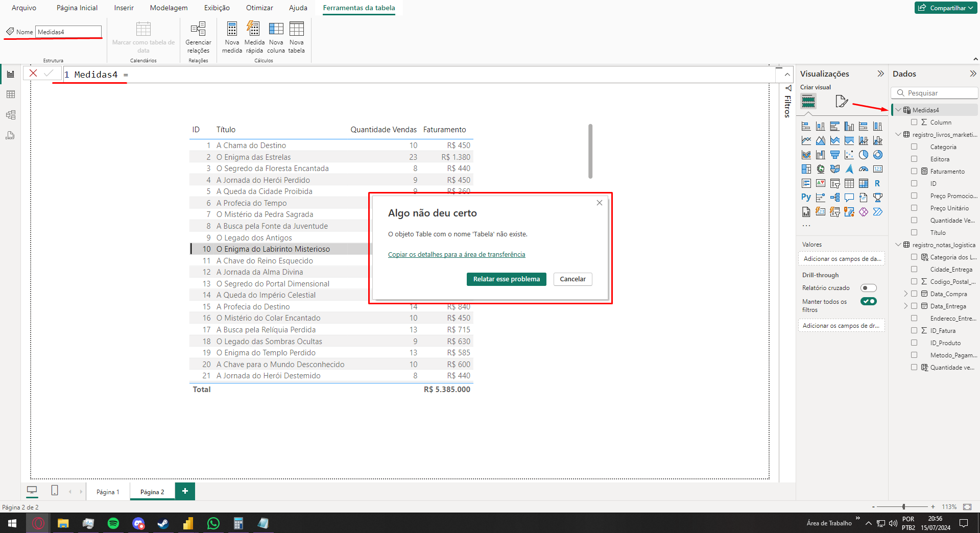This screenshot has width=980, height=533.
Task: Add a new report page
Action: (185, 491)
